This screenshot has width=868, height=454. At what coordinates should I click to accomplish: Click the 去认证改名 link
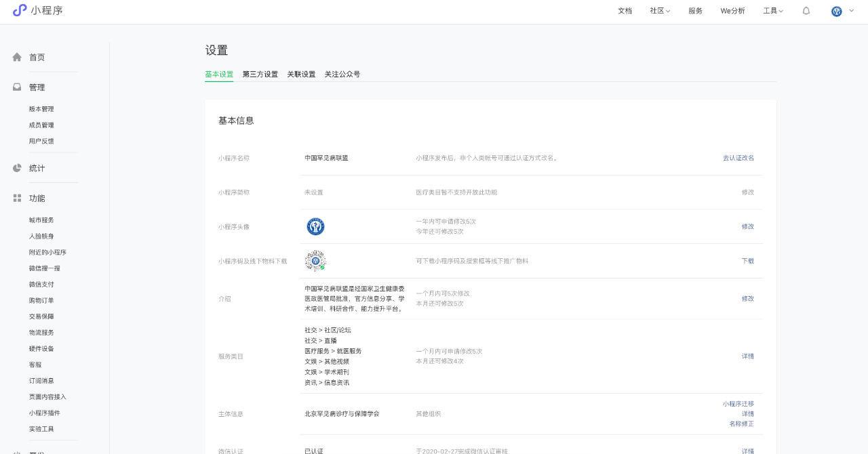(x=738, y=158)
